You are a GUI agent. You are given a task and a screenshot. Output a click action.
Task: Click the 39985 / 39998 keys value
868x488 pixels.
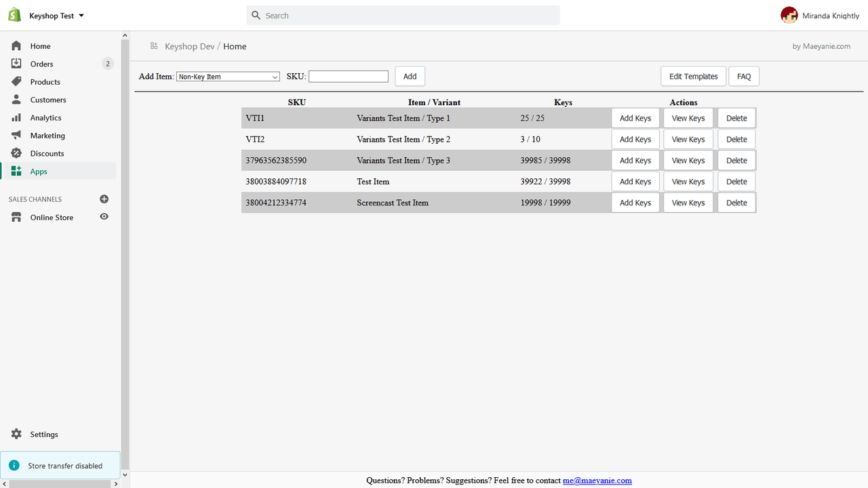[545, 161]
